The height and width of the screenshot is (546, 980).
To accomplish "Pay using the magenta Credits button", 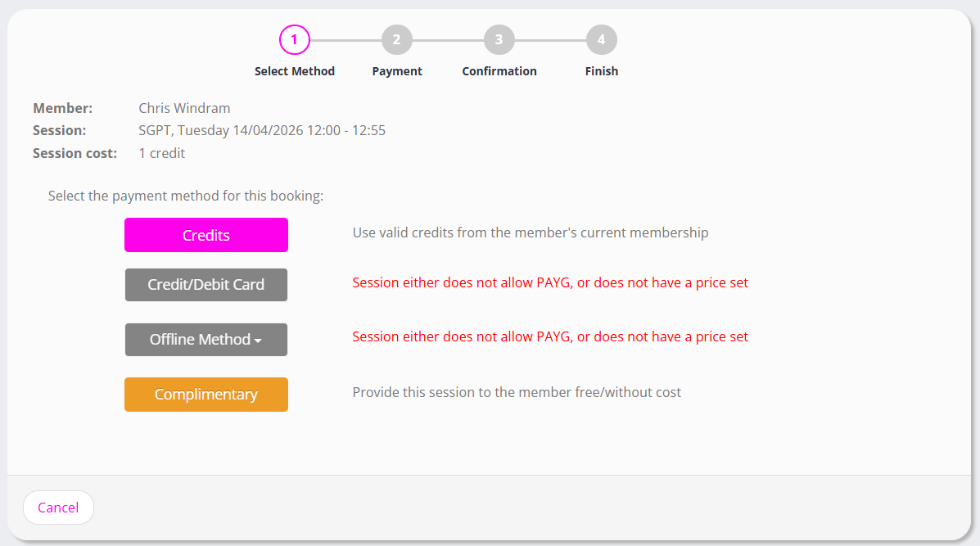I will (206, 235).
